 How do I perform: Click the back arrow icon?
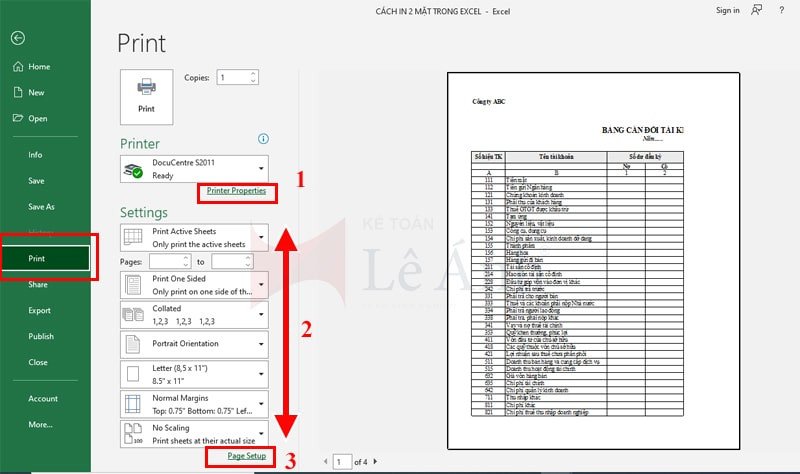click(18, 38)
